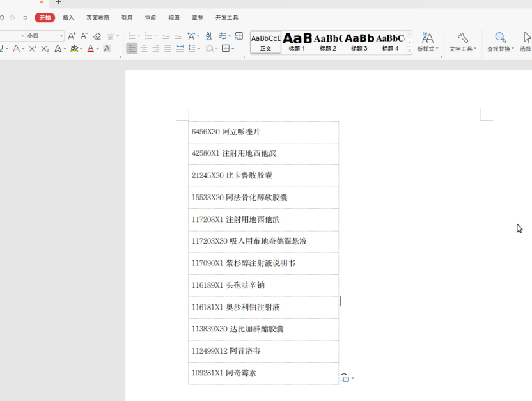Open the paste options icon below the table
532x401 pixels.
pos(345,377)
